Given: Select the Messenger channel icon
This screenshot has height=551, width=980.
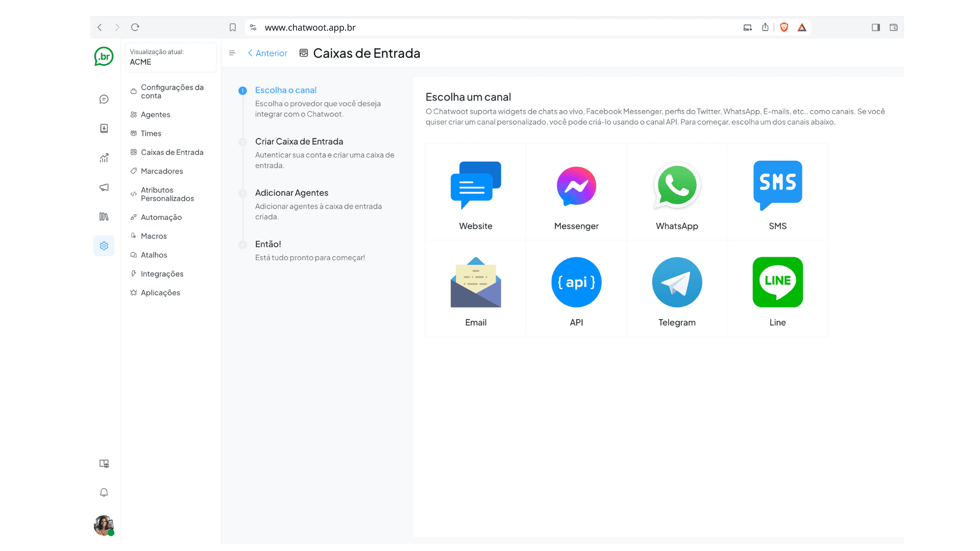Looking at the screenshot, I should tap(576, 186).
